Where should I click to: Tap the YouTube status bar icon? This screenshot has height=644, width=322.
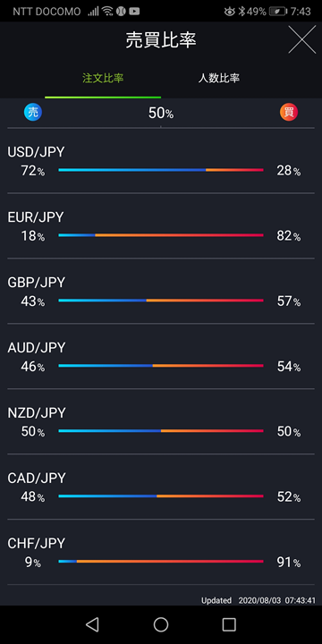[x=134, y=12]
